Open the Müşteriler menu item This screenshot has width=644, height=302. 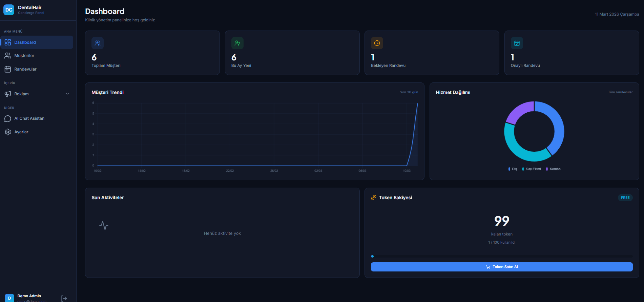[x=24, y=56]
